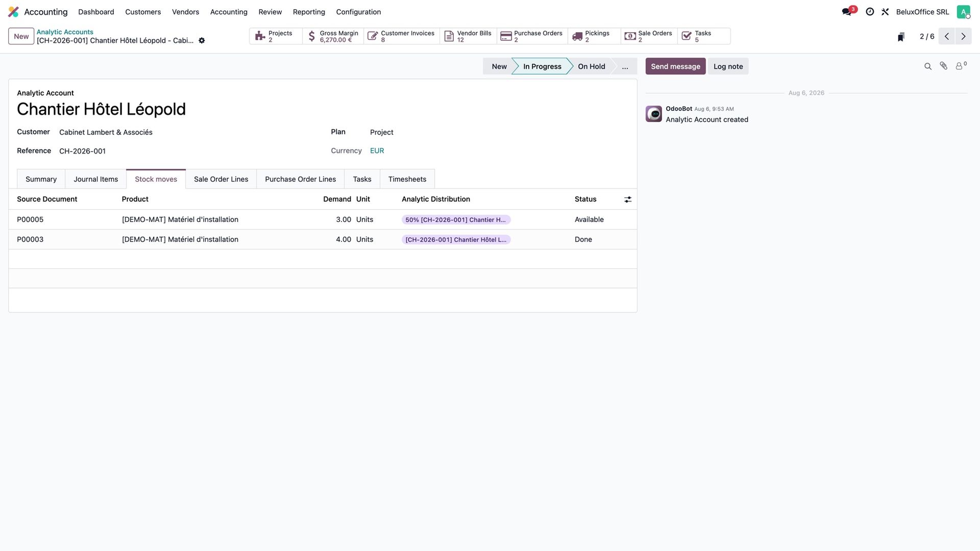Open Purchase Orders stat button
Image resolution: width=980 pixels, height=551 pixels.
click(532, 36)
